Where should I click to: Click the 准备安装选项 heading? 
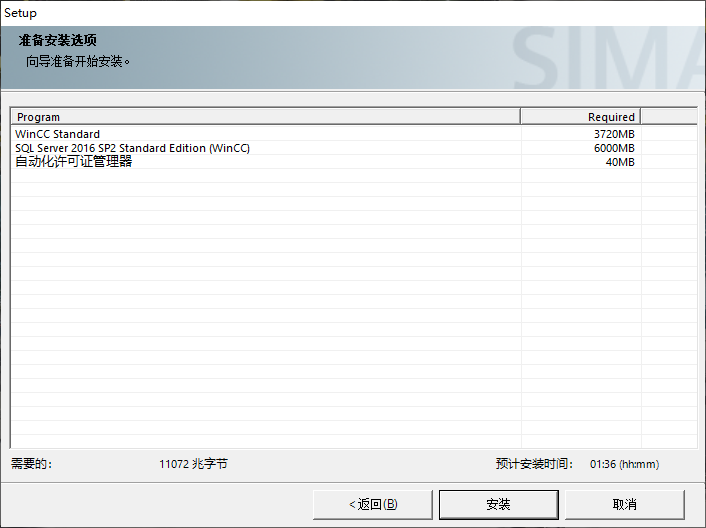(x=58, y=41)
